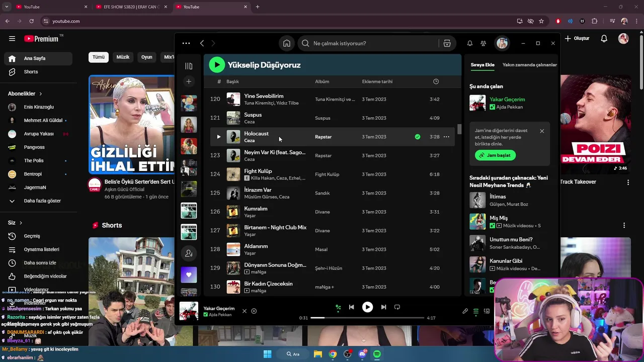Open YouTube Ana Sayfa in sidebar

point(38,58)
